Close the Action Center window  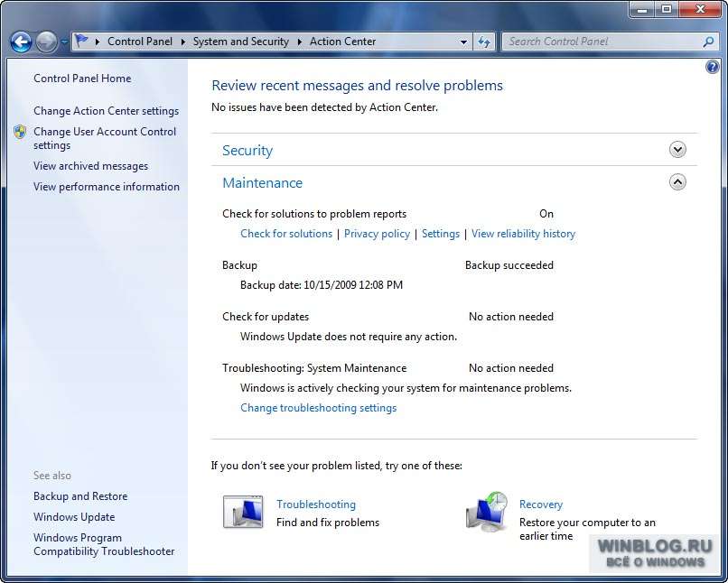click(x=700, y=9)
